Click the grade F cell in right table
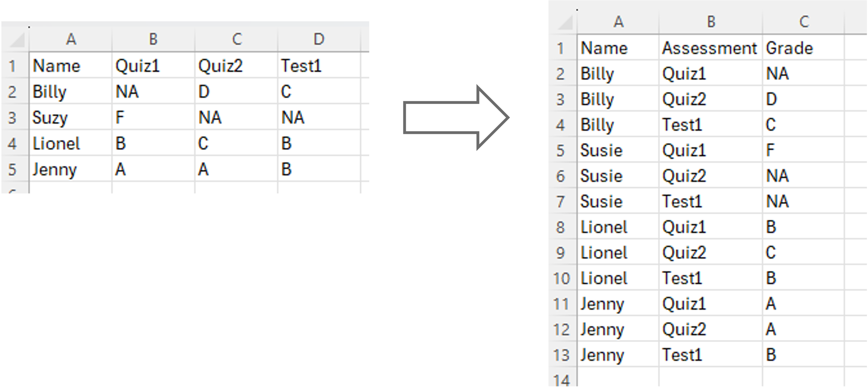868x387 pixels. tap(804, 150)
